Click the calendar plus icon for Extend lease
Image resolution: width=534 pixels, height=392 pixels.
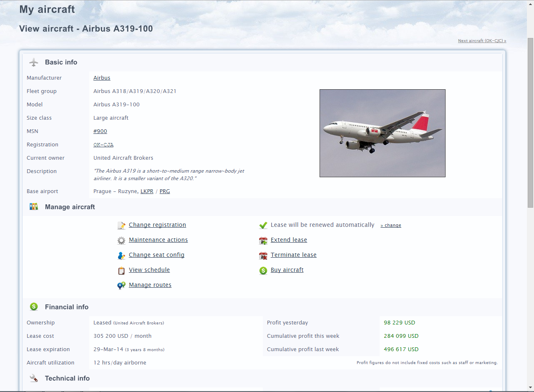263,241
